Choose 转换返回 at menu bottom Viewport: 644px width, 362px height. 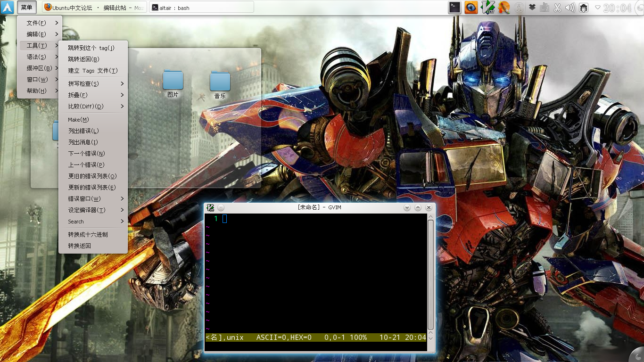point(93,246)
